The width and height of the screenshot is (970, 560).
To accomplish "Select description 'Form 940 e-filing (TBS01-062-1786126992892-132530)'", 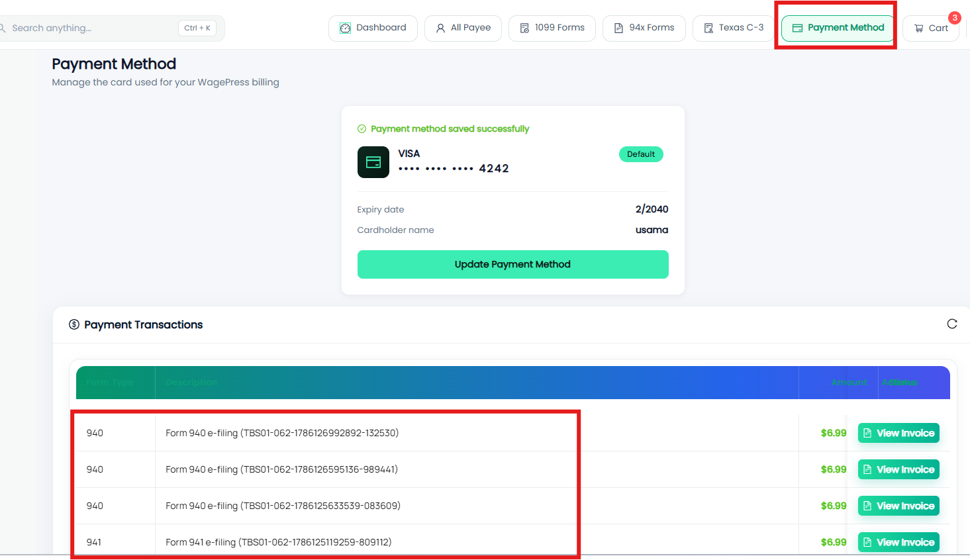I will [282, 433].
